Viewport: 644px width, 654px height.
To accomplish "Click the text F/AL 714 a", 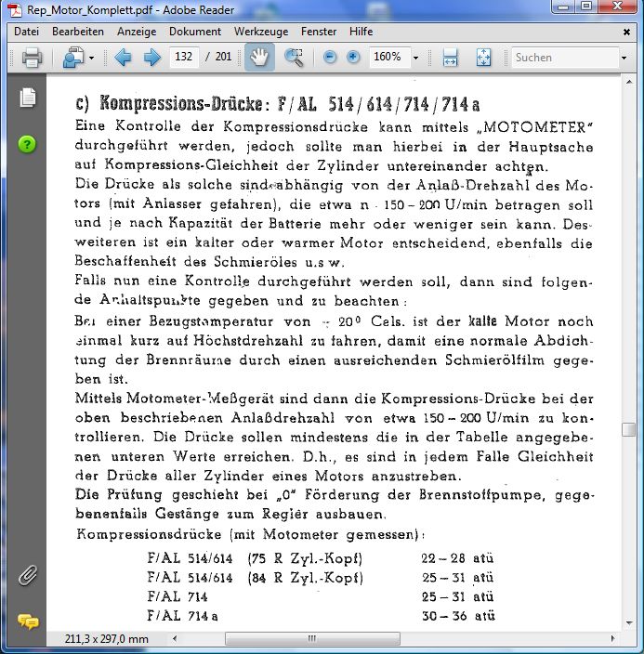I will pos(182,616).
